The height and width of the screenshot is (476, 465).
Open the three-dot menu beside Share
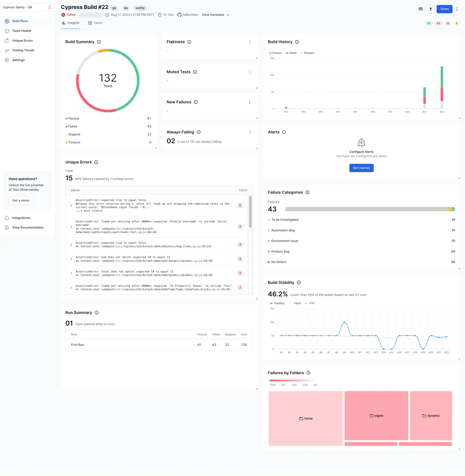point(457,9)
